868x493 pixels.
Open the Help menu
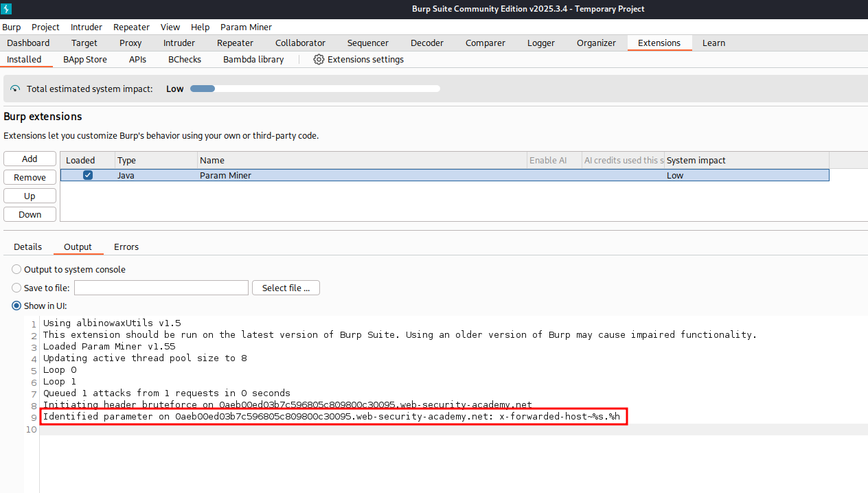(201, 27)
